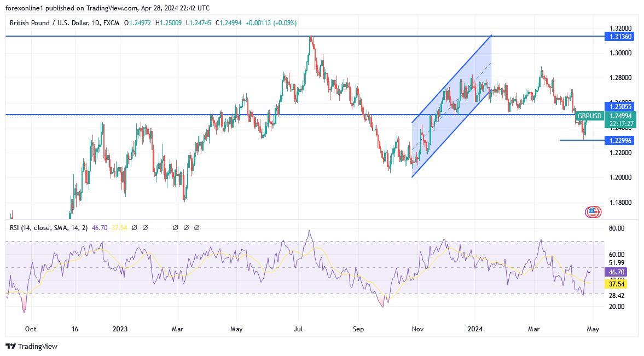The image size is (644, 356).
Task: Click the TradingView logo at bottom left
Action: click(11, 347)
